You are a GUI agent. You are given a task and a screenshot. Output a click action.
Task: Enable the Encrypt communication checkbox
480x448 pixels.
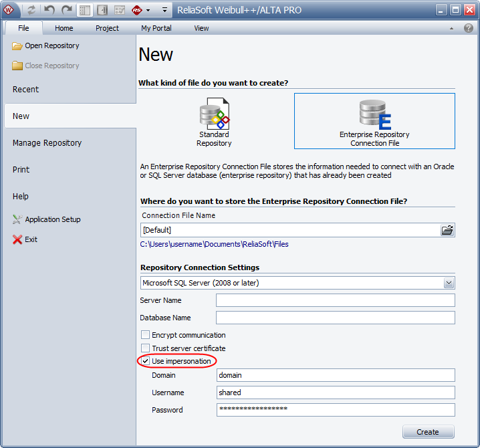(x=145, y=335)
